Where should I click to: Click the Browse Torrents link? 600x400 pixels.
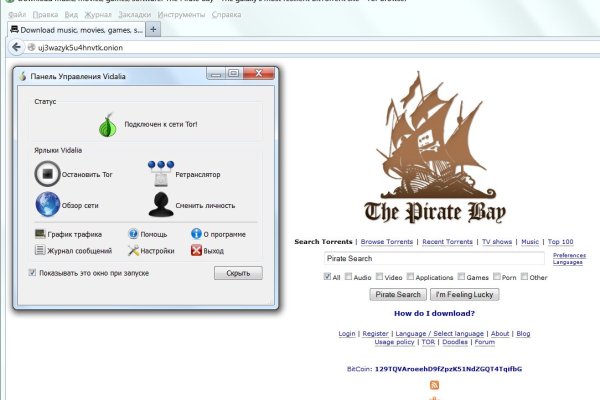(x=387, y=242)
